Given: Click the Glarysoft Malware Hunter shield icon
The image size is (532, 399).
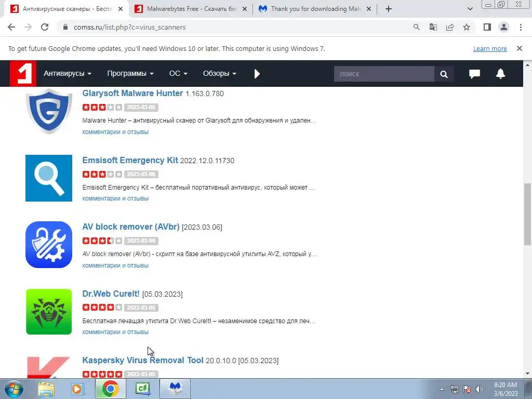Looking at the screenshot, I should [49, 111].
